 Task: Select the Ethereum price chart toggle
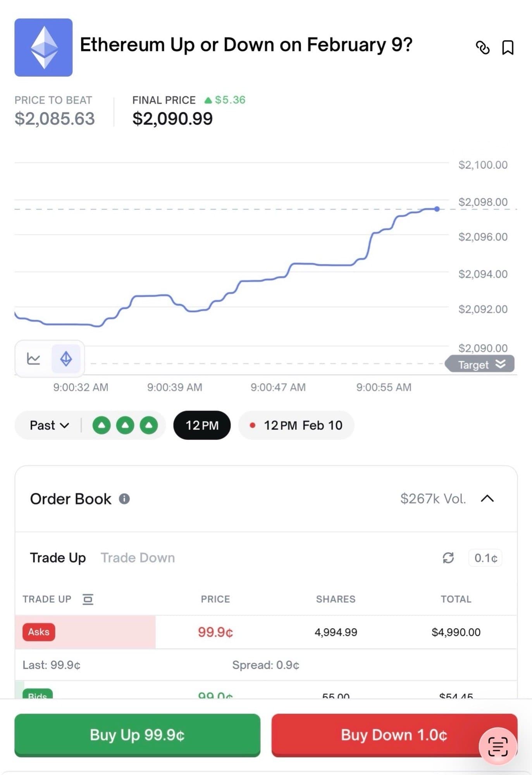[x=66, y=358]
